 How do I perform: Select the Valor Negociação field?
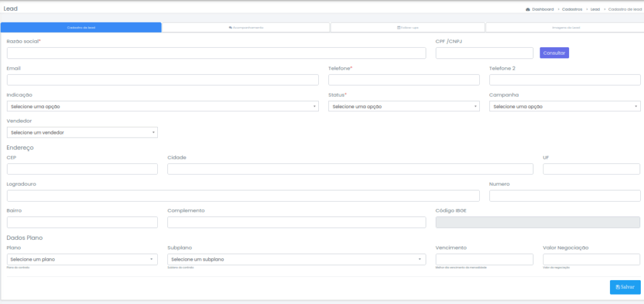591,259
